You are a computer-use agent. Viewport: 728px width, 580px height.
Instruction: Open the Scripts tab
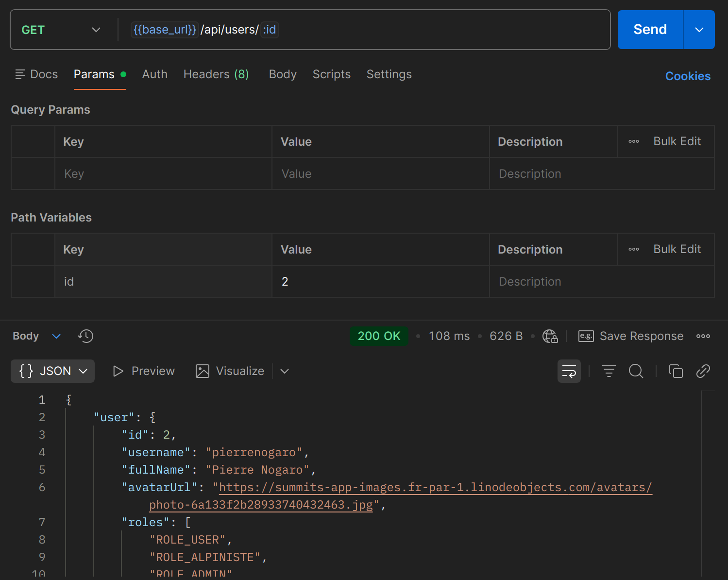coord(331,74)
